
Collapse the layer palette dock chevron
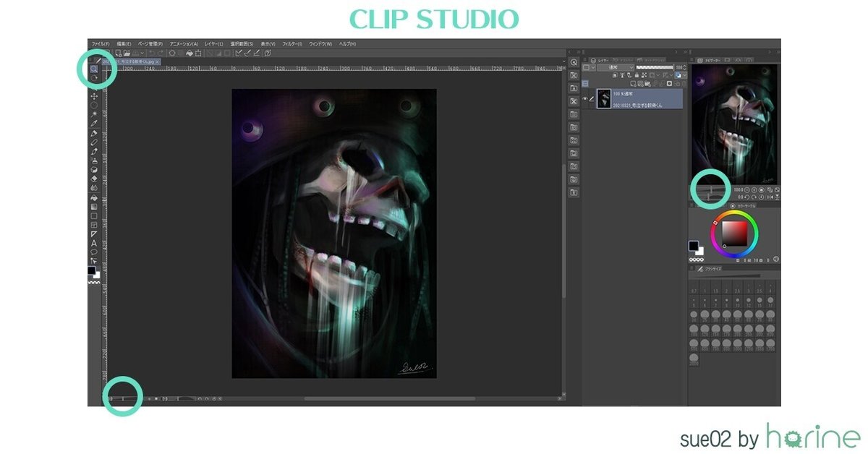tap(686, 52)
